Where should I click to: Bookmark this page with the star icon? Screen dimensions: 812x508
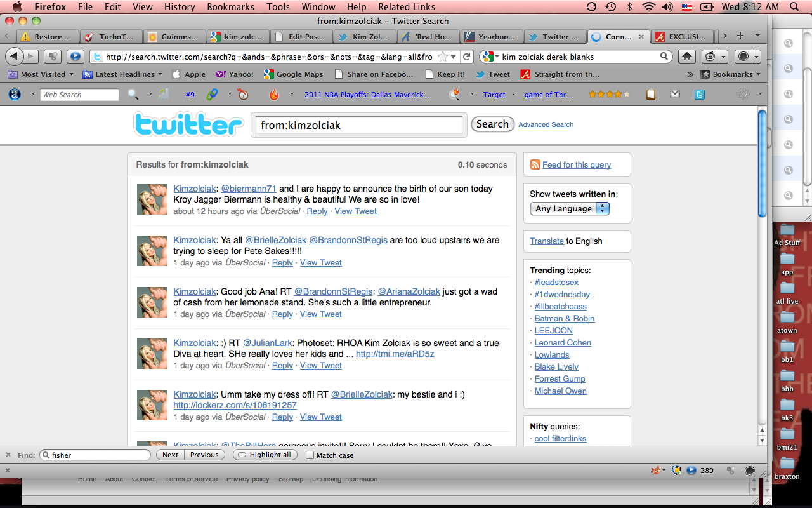point(443,57)
